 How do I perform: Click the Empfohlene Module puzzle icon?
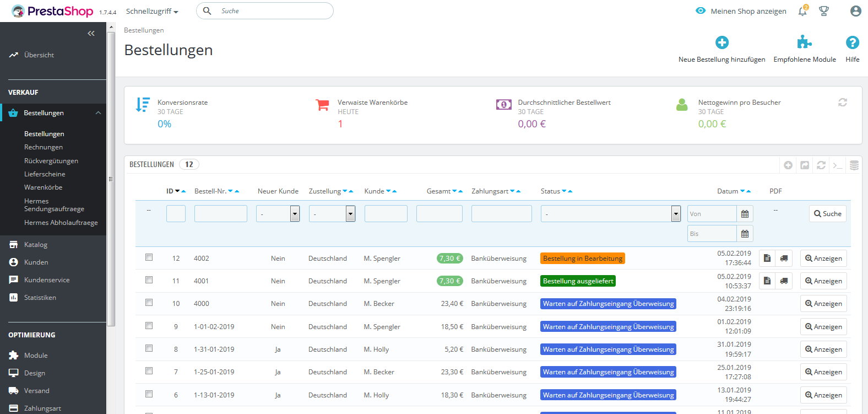[805, 42]
